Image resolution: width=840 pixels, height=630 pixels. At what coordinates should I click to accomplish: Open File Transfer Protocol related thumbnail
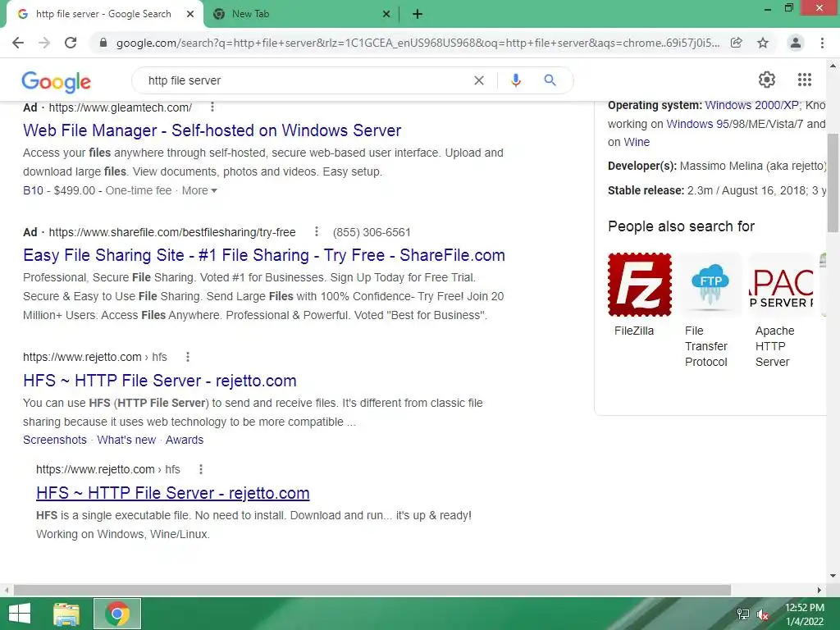click(710, 285)
